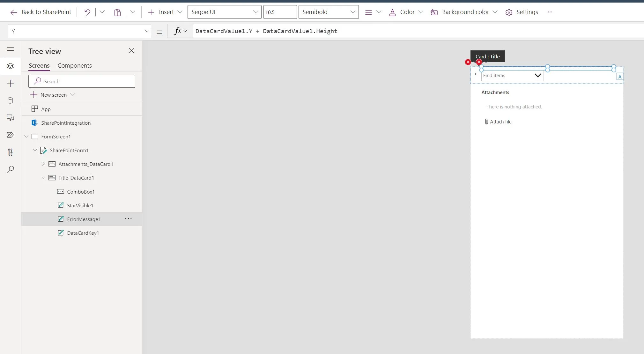Expand the Attachments_DataCard1 tree item
This screenshot has height=354, width=644.
(44, 164)
